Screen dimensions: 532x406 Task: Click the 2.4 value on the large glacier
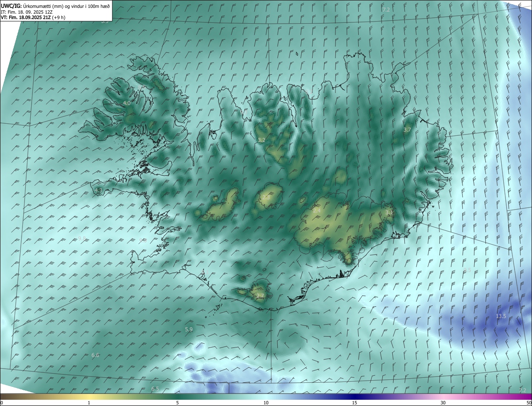pyautogui.click(x=317, y=211)
